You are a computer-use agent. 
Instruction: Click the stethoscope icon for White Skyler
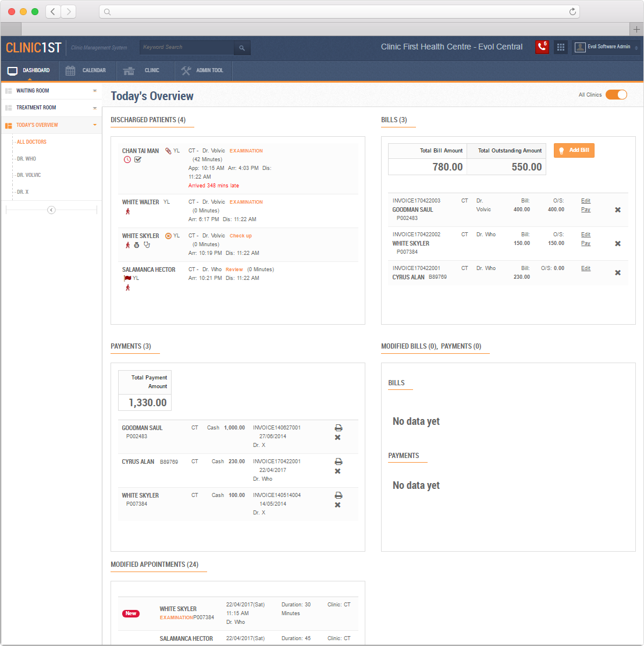pyautogui.click(x=147, y=245)
